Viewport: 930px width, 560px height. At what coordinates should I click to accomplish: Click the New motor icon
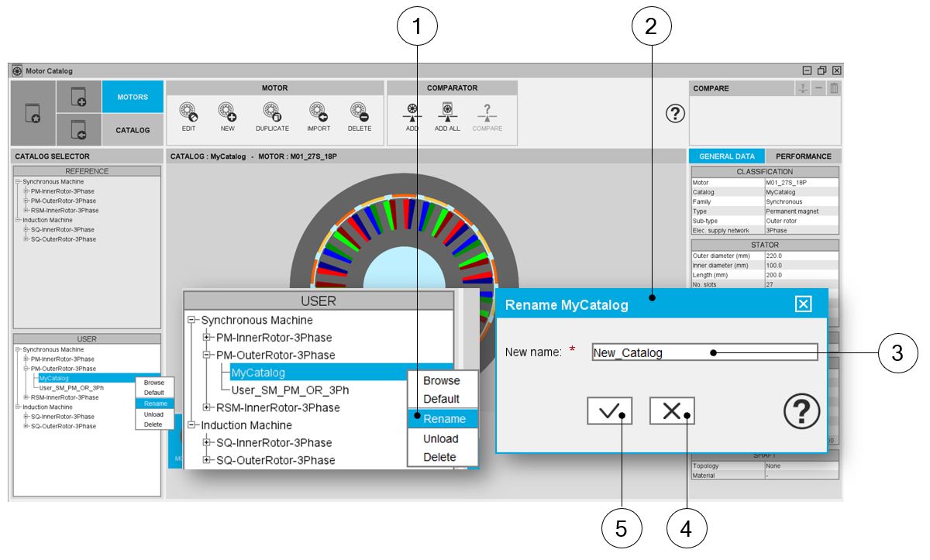point(227,111)
